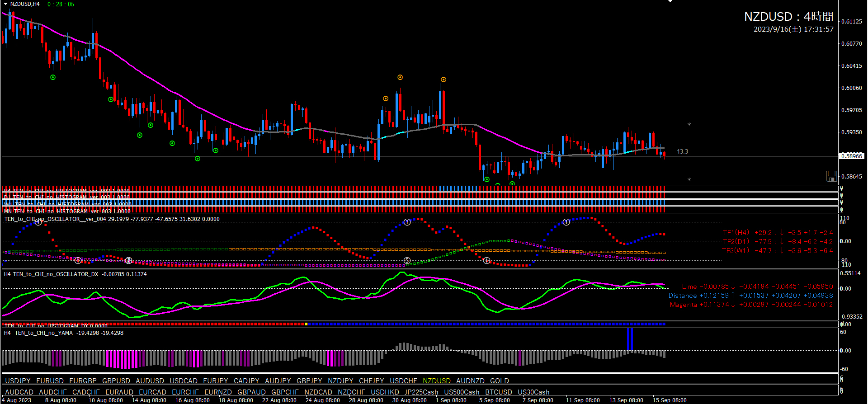Select CADJPY symbol

coord(246,381)
